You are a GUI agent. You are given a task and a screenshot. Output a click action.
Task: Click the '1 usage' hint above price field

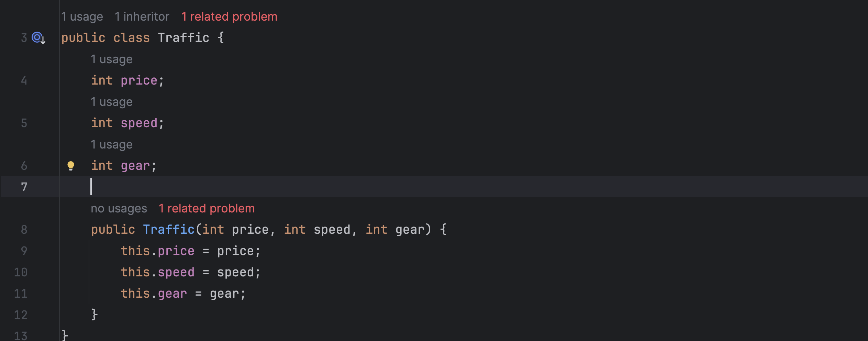(x=112, y=59)
